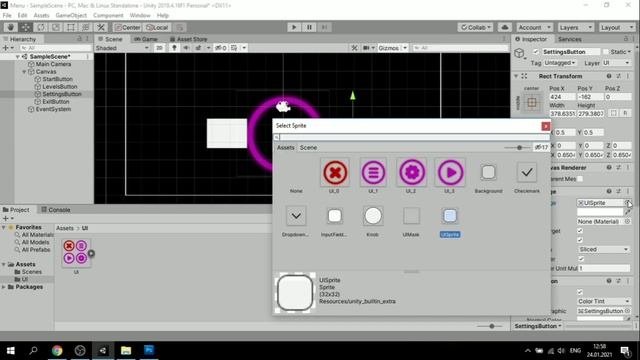Open the Tag Untagged dropdown
The width and height of the screenshot is (640, 360).
pos(560,63)
